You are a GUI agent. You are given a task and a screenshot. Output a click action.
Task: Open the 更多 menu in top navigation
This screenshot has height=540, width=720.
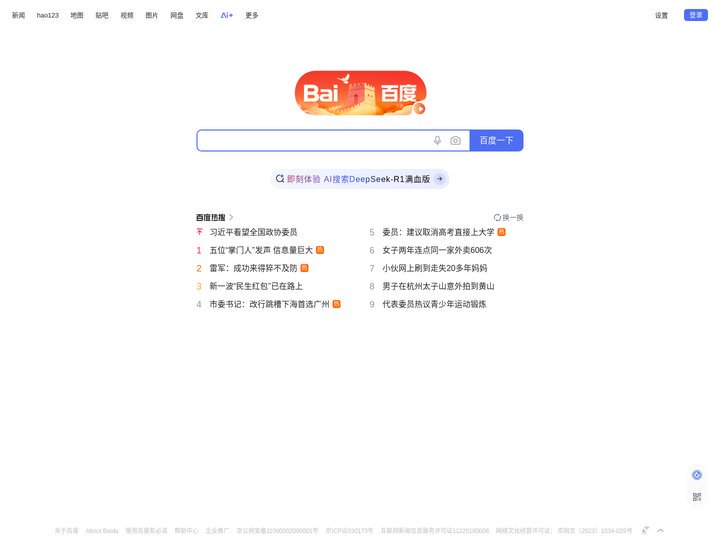(252, 15)
